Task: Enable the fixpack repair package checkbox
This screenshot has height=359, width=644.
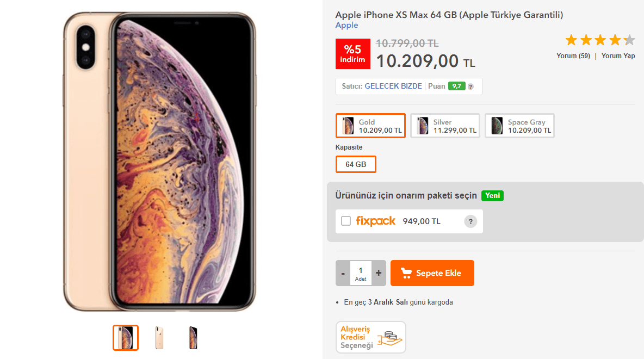Action: coord(345,221)
